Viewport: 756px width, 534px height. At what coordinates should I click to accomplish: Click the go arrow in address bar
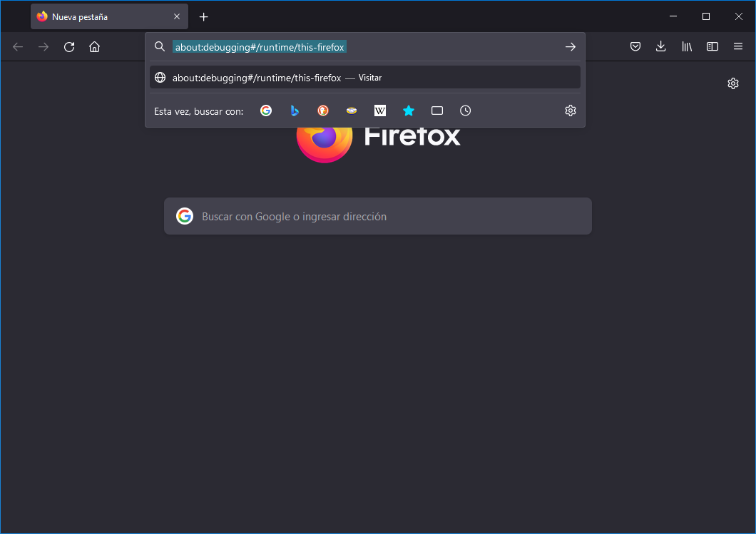tap(571, 47)
